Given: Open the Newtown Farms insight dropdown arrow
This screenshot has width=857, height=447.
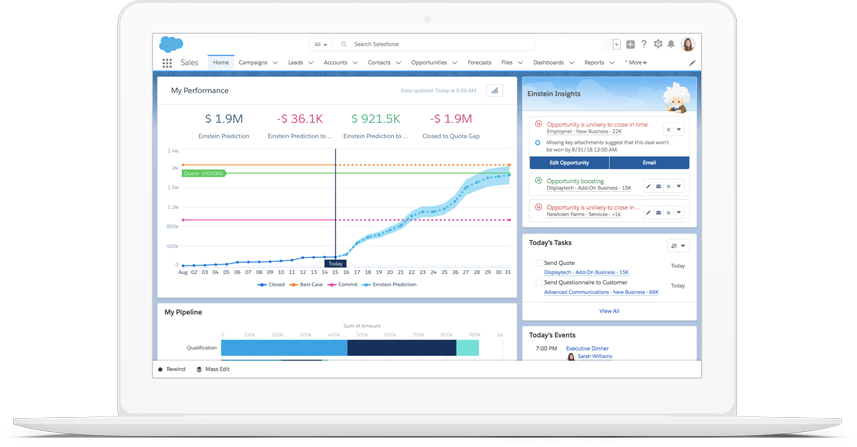Looking at the screenshot, I should click(679, 213).
